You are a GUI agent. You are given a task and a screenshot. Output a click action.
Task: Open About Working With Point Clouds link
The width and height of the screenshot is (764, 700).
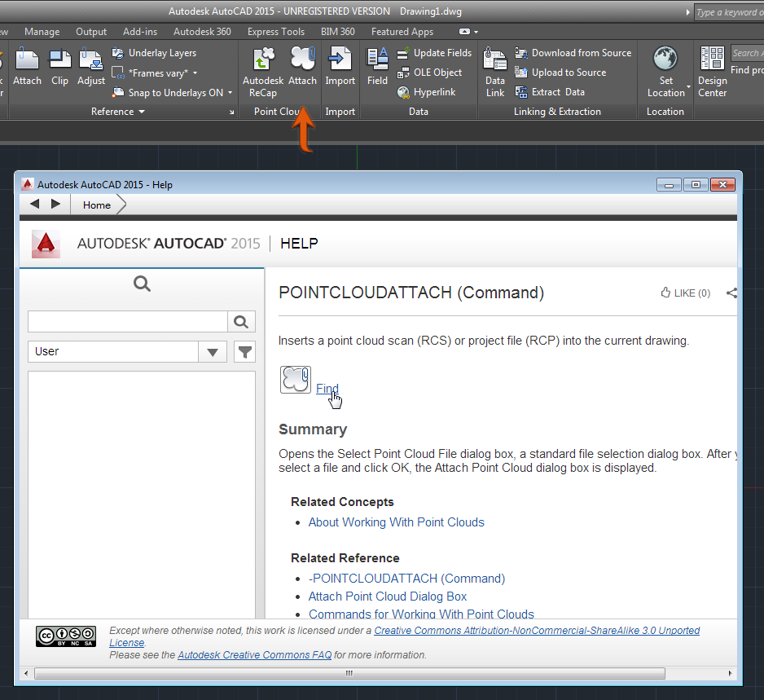point(396,522)
